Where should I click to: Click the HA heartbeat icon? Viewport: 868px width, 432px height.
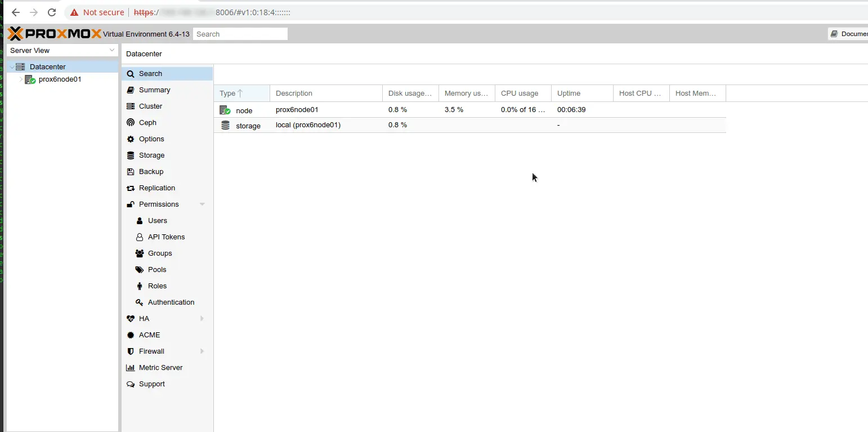tap(131, 319)
